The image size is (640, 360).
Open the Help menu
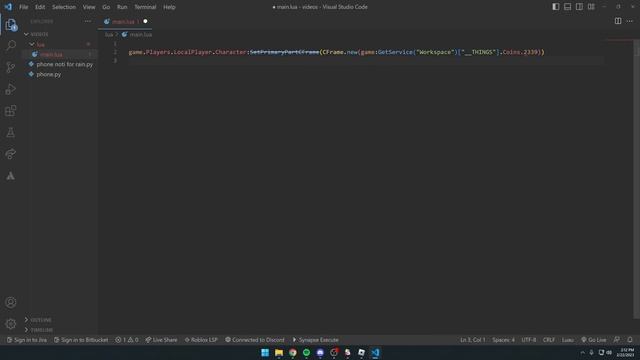pyautogui.click(x=169, y=7)
